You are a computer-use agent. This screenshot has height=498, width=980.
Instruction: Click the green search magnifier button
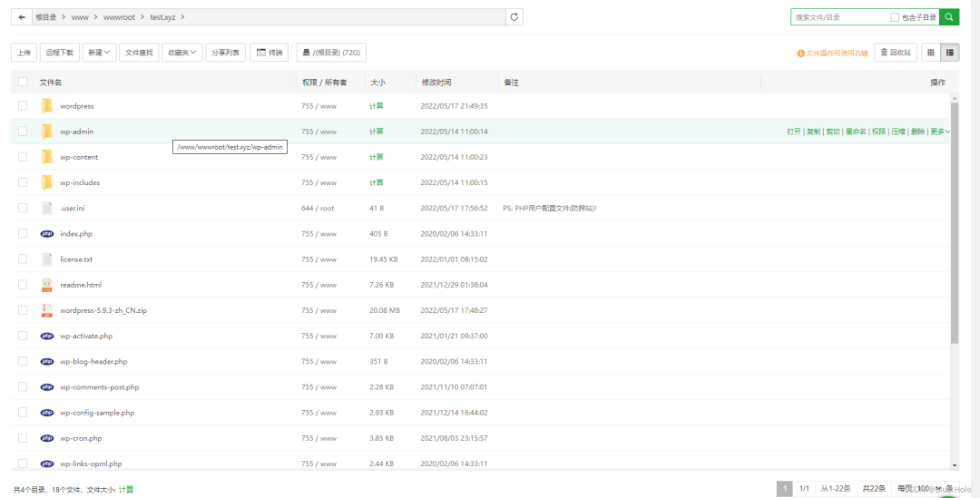(x=949, y=17)
